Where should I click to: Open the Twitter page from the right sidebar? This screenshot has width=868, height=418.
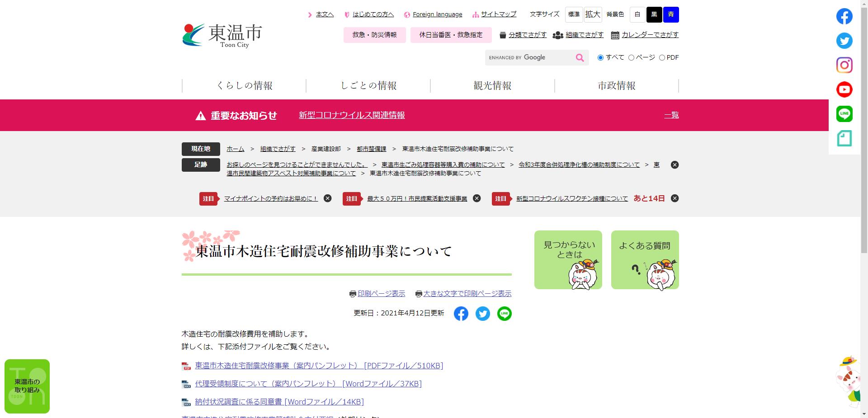844,41
